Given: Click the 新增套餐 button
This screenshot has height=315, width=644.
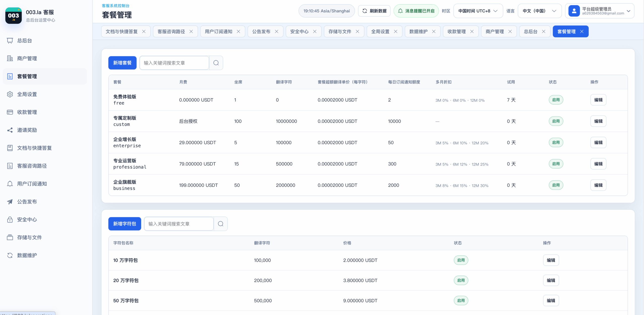Looking at the screenshot, I should click(123, 63).
